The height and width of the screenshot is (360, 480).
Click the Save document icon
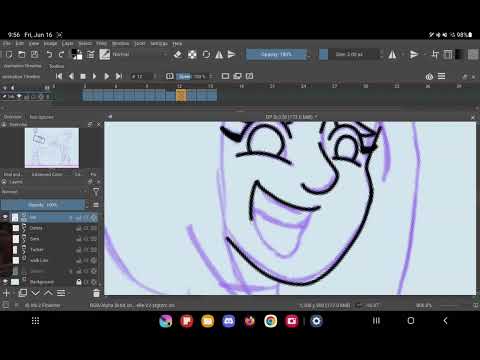[x=35, y=54]
